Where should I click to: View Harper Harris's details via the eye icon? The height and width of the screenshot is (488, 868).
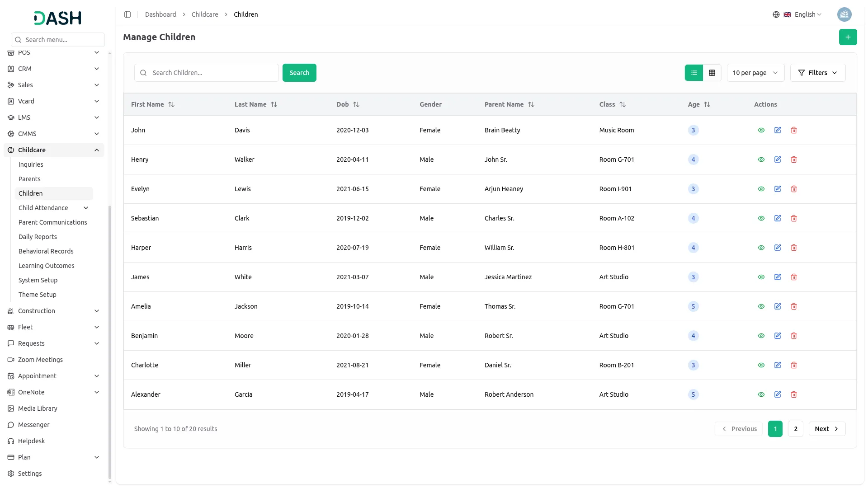[x=761, y=248]
